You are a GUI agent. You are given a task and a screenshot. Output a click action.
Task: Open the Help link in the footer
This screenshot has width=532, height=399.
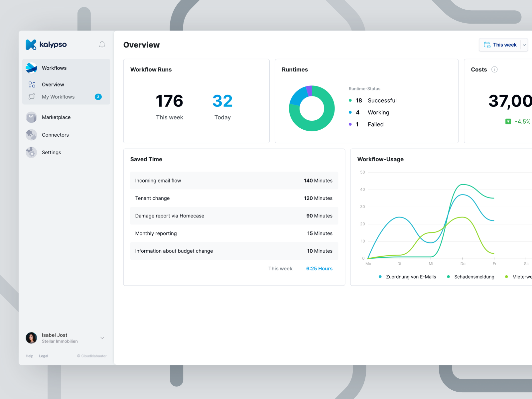[29, 356]
